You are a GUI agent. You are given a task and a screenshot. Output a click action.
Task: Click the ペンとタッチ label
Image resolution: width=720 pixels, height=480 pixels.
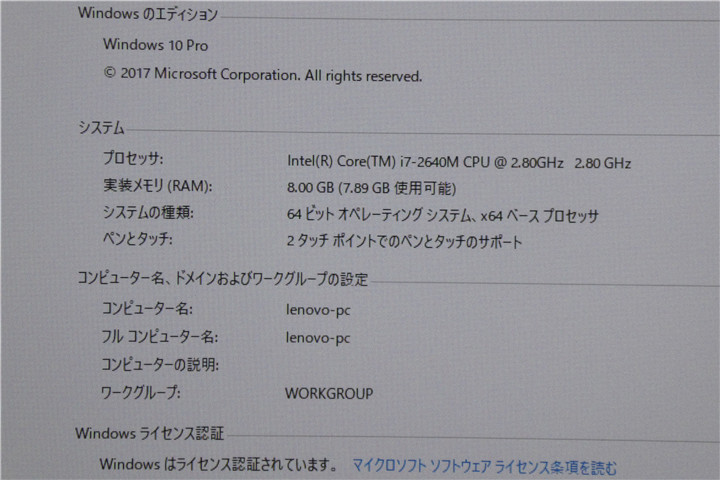pyautogui.click(x=137, y=239)
